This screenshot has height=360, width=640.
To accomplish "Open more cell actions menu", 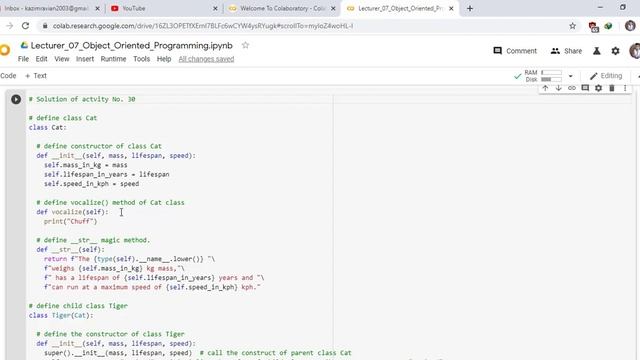I will tap(625, 88).
